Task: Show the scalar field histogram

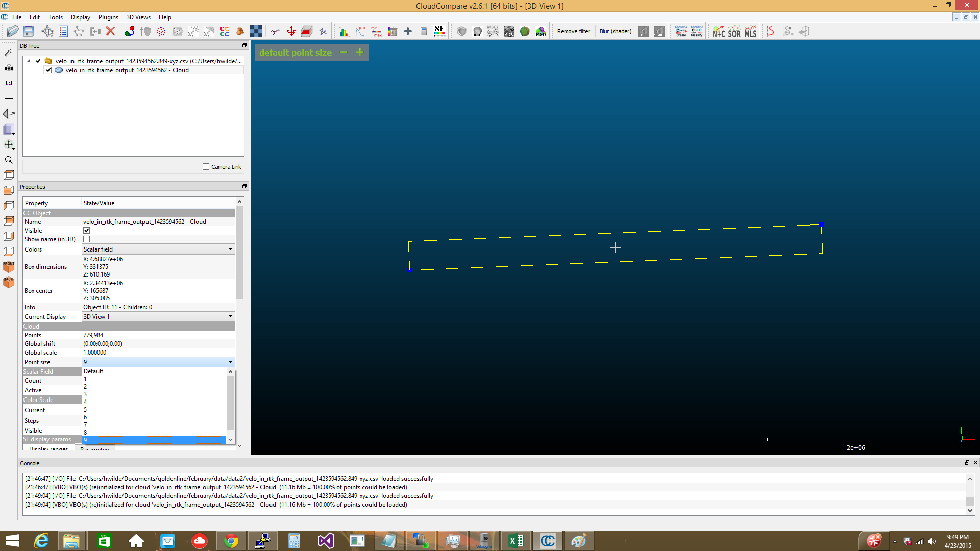Action: (x=344, y=31)
